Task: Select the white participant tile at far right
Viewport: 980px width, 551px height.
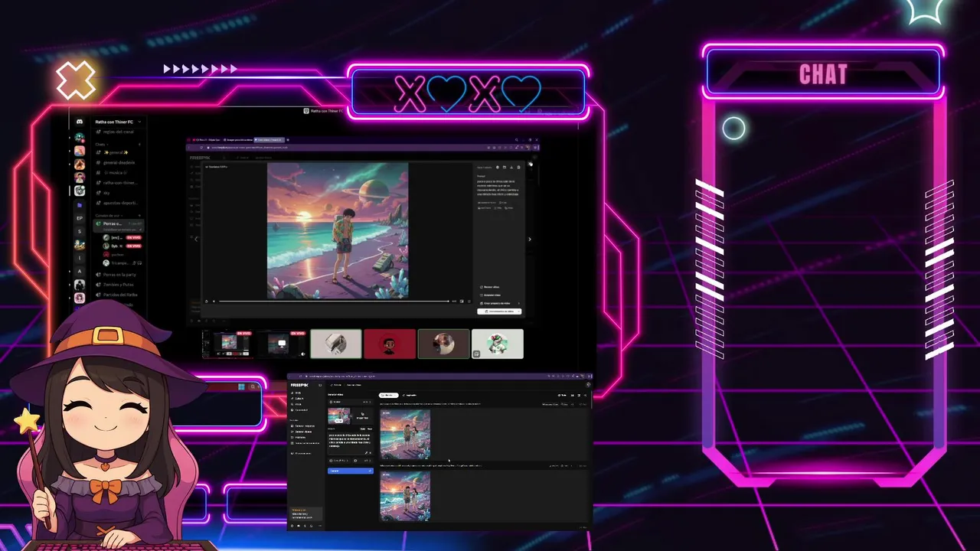Action: click(498, 344)
